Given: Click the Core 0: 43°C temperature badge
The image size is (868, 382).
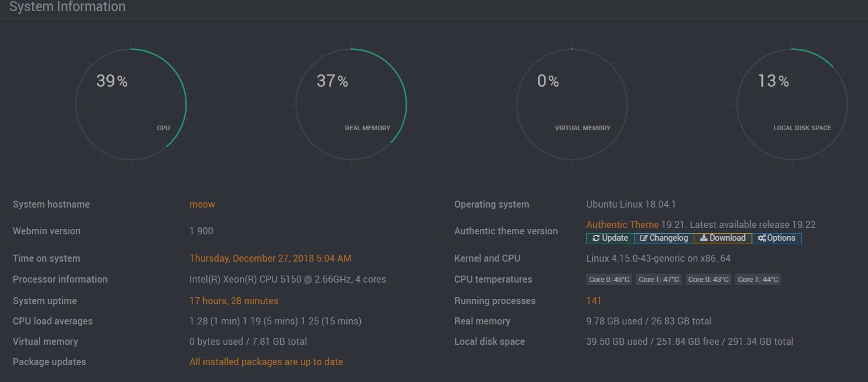Looking at the screenshot, I should (708, 280).
